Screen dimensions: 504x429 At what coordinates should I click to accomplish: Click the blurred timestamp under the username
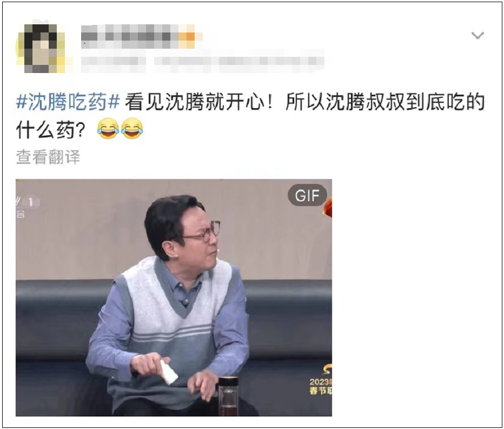(x=113, y=63)
